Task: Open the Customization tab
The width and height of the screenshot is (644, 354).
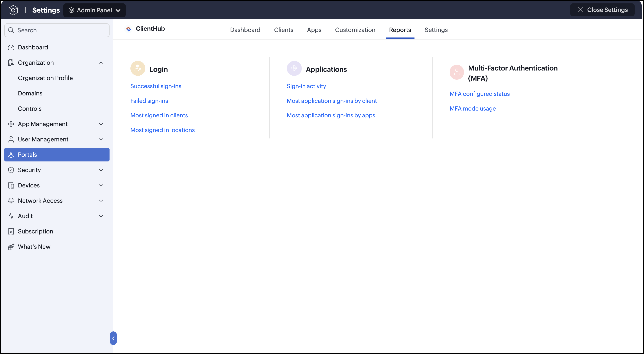Action: coord(355,30)
